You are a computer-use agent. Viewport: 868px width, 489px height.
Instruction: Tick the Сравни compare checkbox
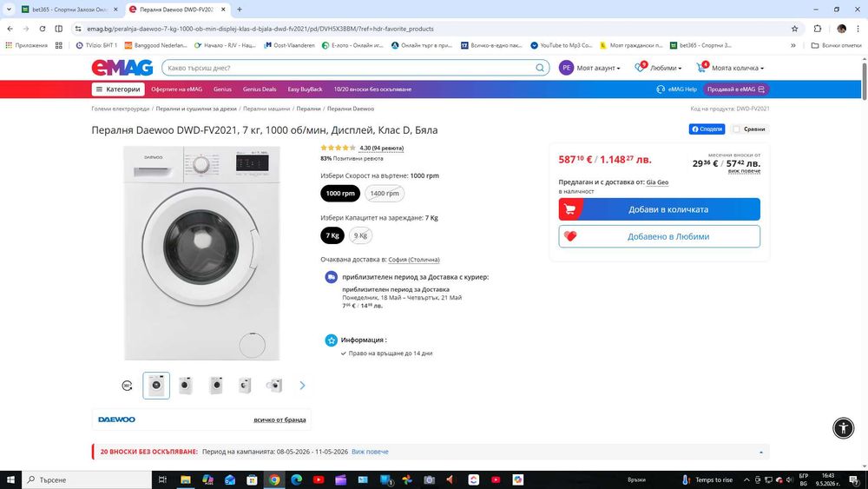pos(736,129)
